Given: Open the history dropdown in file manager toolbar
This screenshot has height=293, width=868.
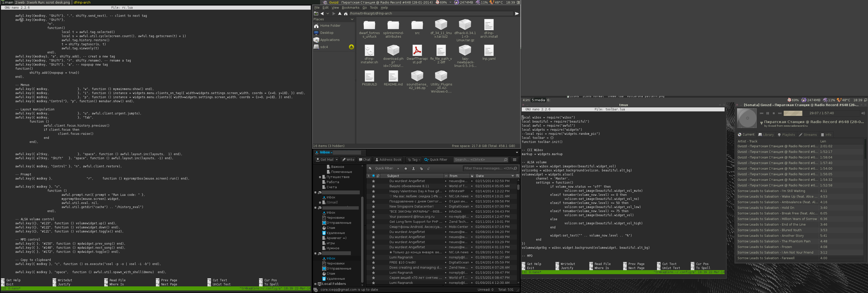Looking at the screenshot, I should [x=328, y=14].
